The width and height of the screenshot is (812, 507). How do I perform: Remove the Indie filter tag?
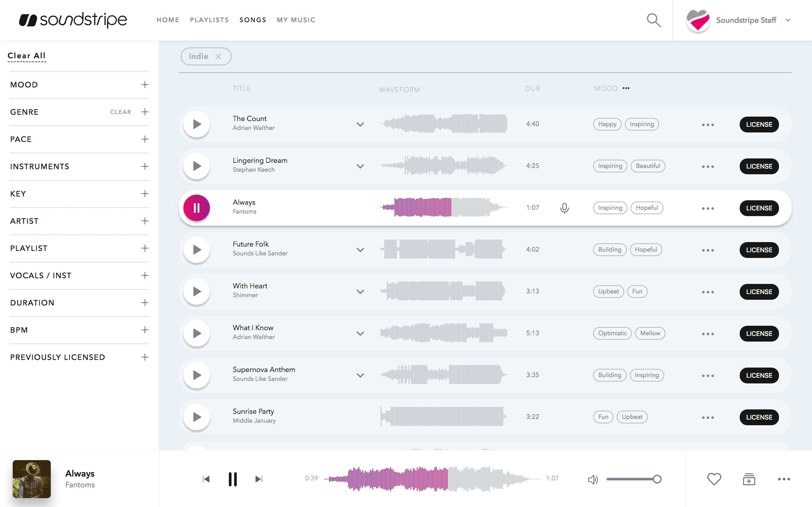(x=218, y=56)
